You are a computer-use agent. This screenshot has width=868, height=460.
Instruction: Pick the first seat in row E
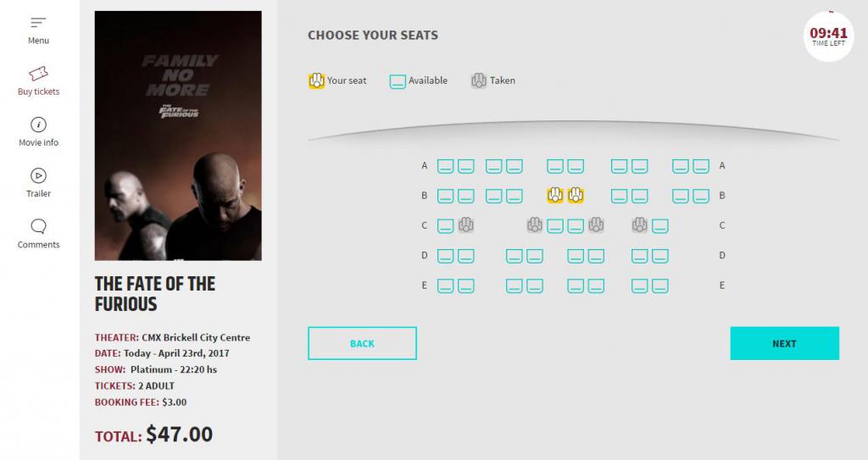click(445, 285)
